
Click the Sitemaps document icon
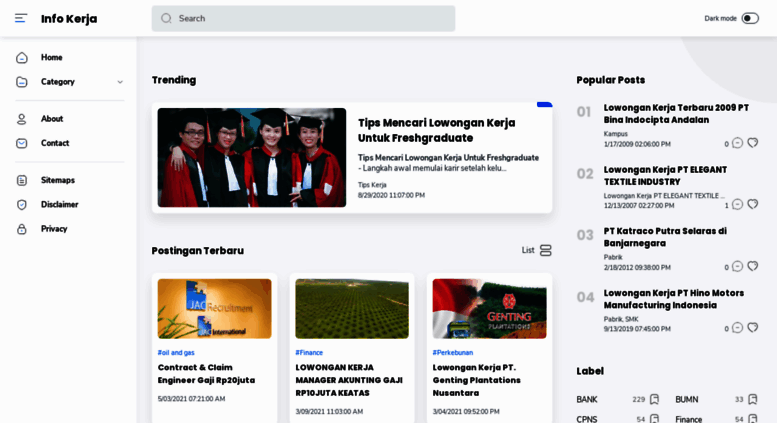click(22, 180)
